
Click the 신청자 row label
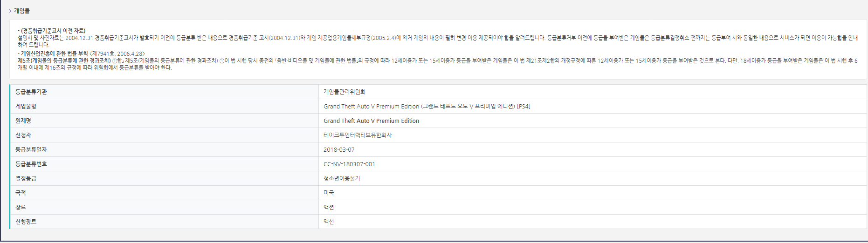click(23, 135)
